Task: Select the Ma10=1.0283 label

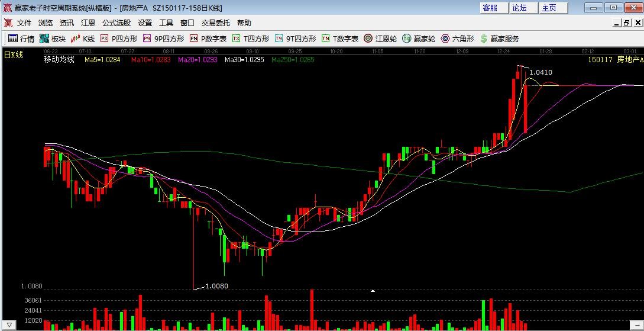Action: click(151, 60)
